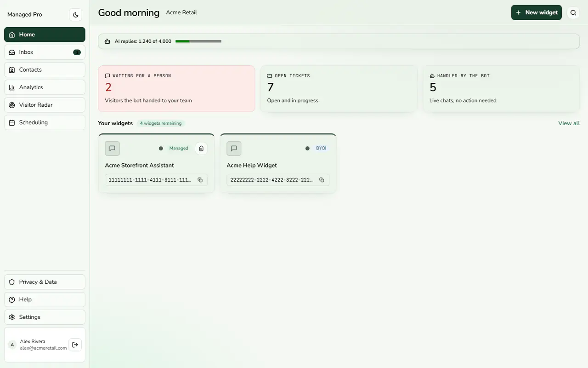Toggle dark mode with the moon icon
Viewport: 588px width, 368px height.
point(76,15)
